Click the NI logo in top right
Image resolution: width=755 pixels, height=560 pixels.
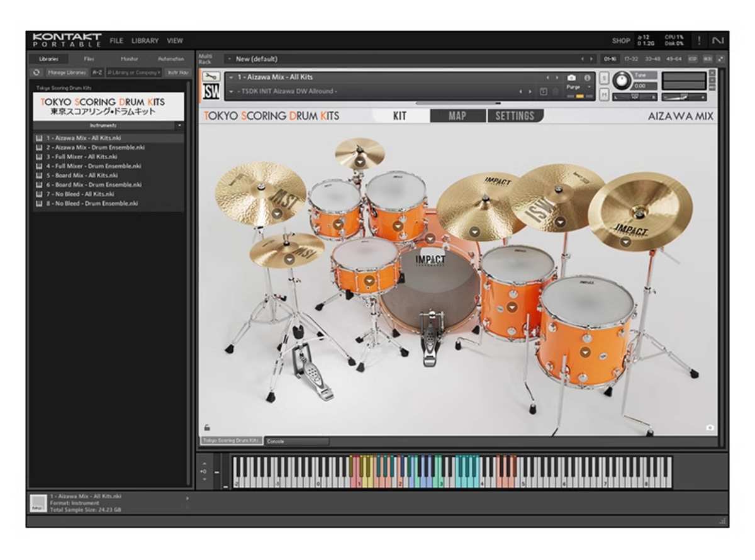(x=718, y=40)
